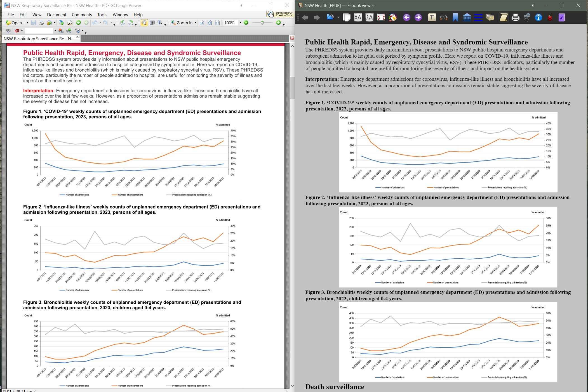Select the NSW Respiratory Surveillance document tab

(39, 39)
